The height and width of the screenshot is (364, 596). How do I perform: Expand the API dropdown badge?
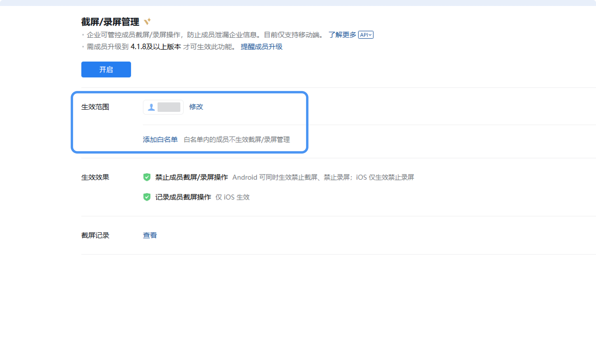pos(366,35)
